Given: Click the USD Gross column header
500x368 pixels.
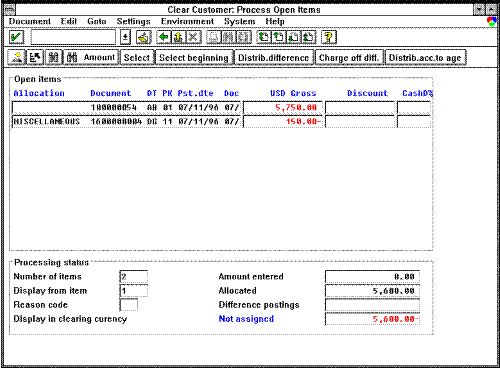Looking at the screenshot, I should tap(293, 93).
